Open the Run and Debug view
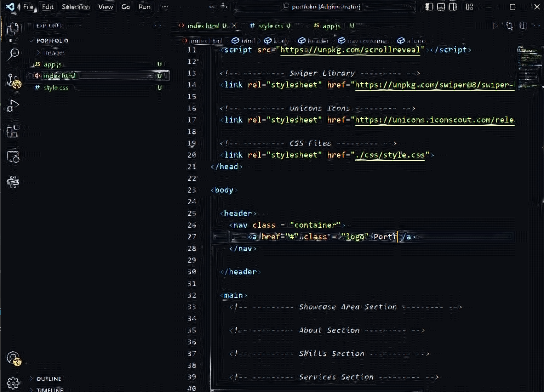 click(x=13, y=105)
